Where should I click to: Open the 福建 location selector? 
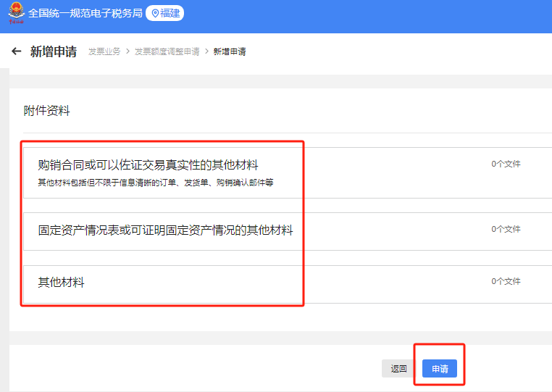[x=164, y=13]
